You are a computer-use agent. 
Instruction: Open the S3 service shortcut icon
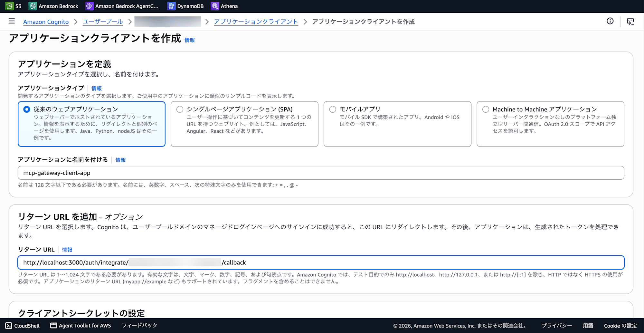click(10, 6)
